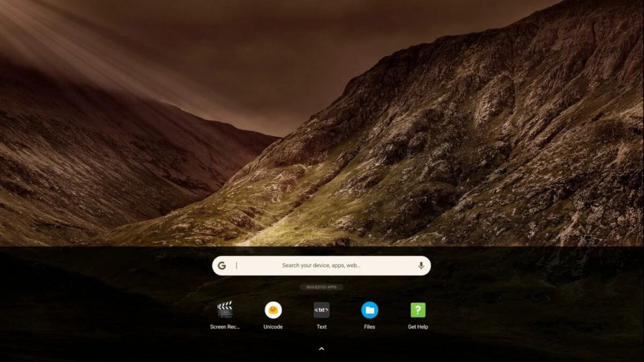The width and height of the screenshot is (644, 362).
Task: Start a voice search with the microphone
Action: (x=421, y=264)
